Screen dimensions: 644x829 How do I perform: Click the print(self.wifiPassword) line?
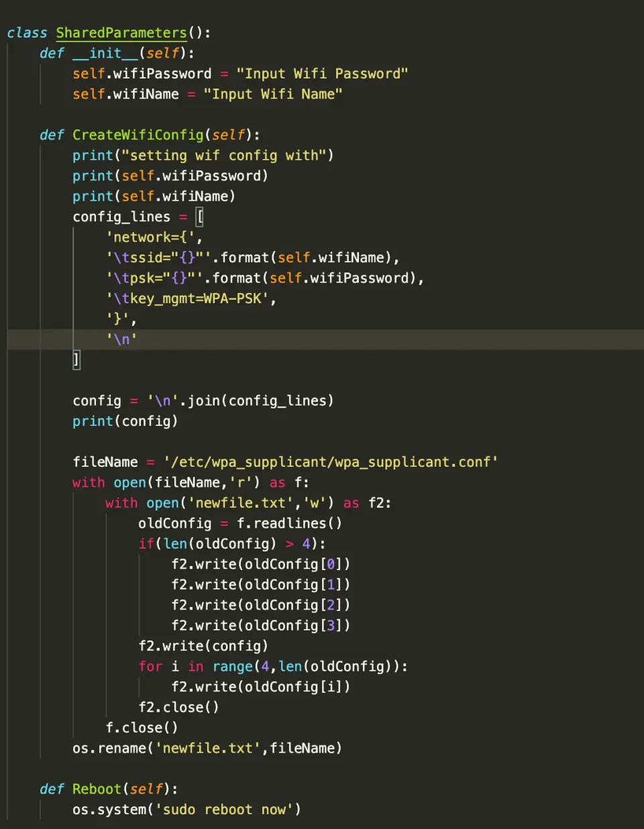pyautogui.click(x=170, y=176)
